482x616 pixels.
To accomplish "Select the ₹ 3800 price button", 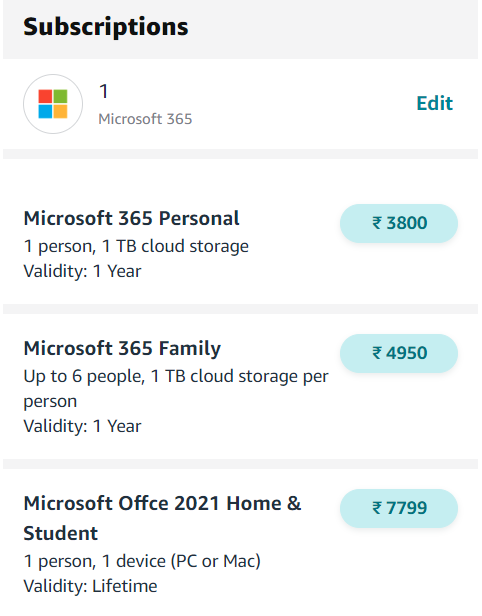I will tap(399, 223).
